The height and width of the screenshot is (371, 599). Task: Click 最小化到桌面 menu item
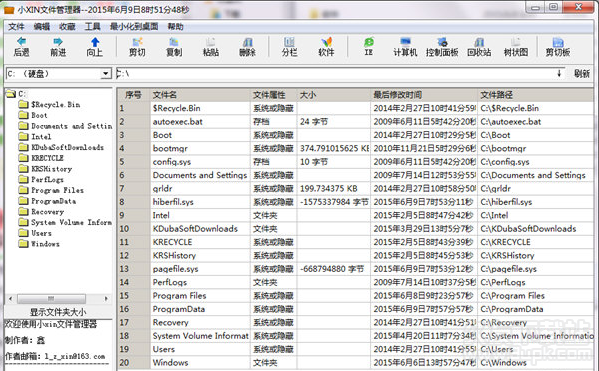coord(134,26)
